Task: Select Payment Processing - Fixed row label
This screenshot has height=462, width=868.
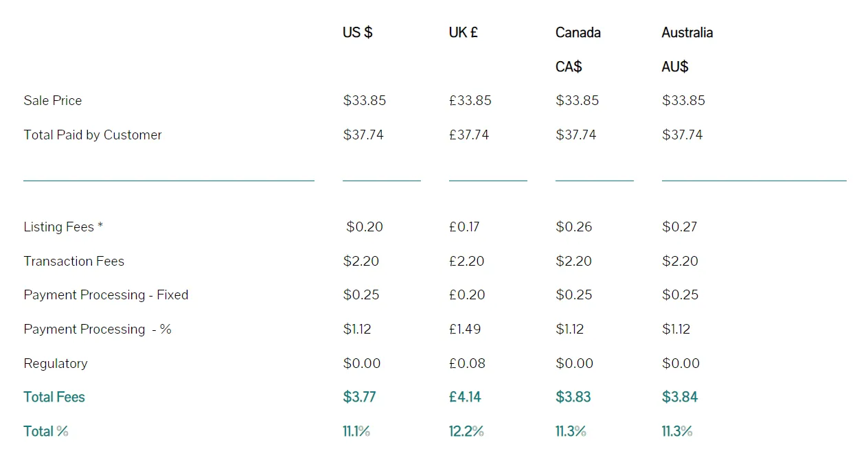Action: pyautogui.click(x=106, y=294)
